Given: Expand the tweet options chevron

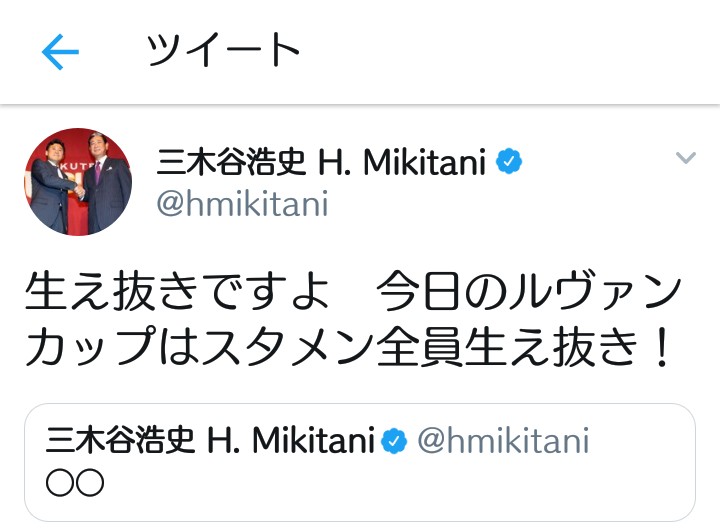Looking at the screenshot, I should click(685, 158).
